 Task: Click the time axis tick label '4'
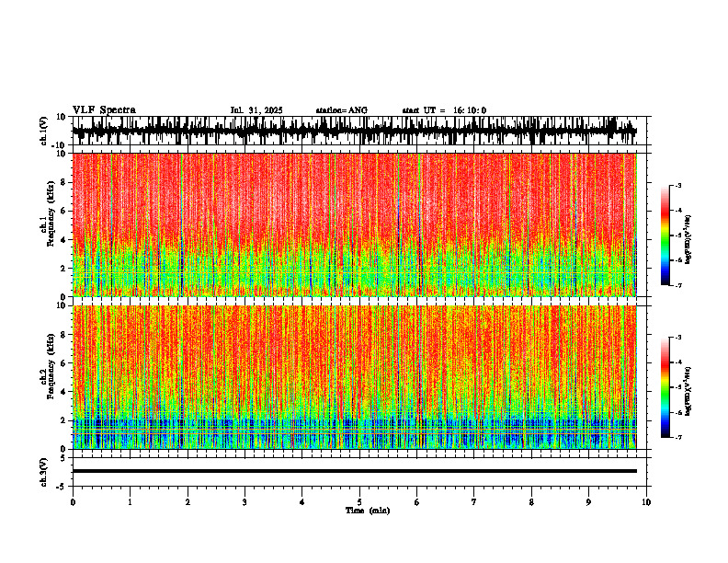click(x=302, y=502)
